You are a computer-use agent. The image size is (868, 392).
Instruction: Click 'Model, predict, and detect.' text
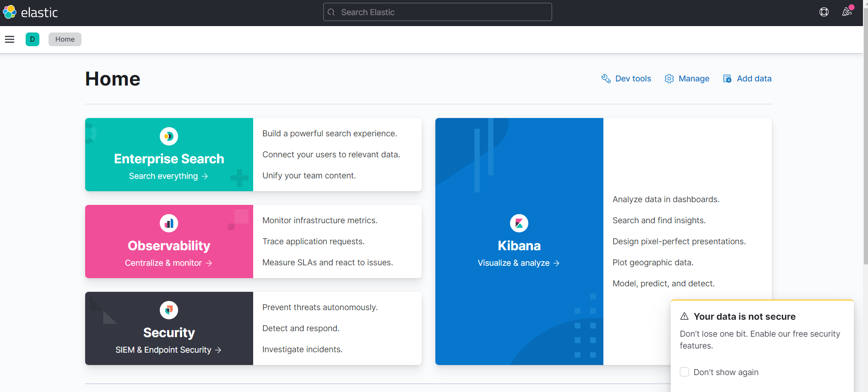click(x=664, y=284)
